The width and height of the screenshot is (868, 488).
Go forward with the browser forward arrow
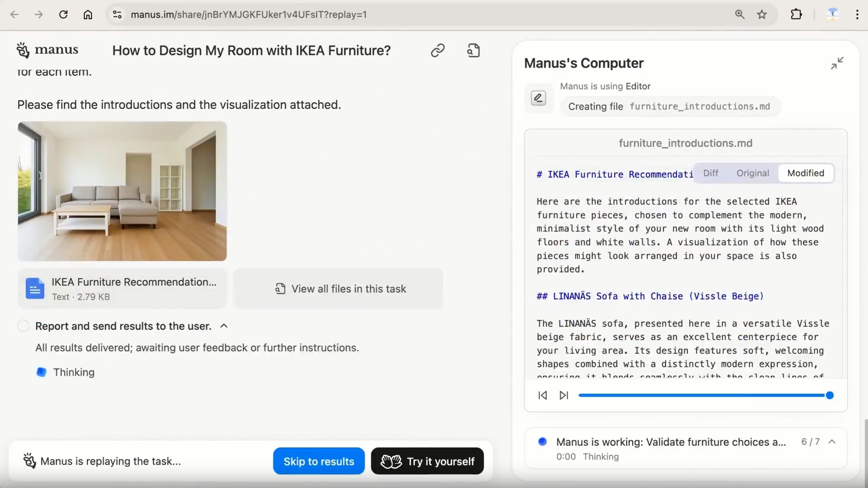point(39,15)
